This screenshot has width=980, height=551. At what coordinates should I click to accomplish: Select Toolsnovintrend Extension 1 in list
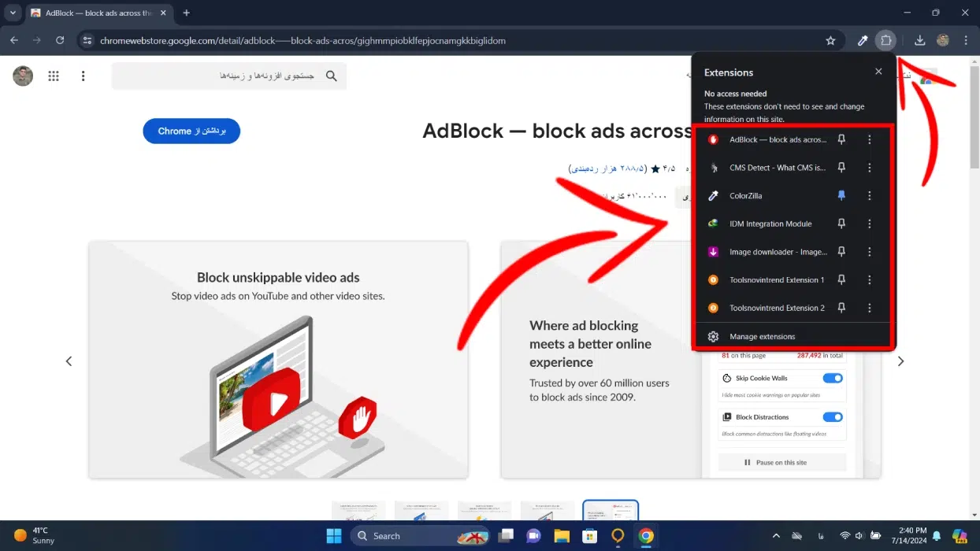(776, 280)
